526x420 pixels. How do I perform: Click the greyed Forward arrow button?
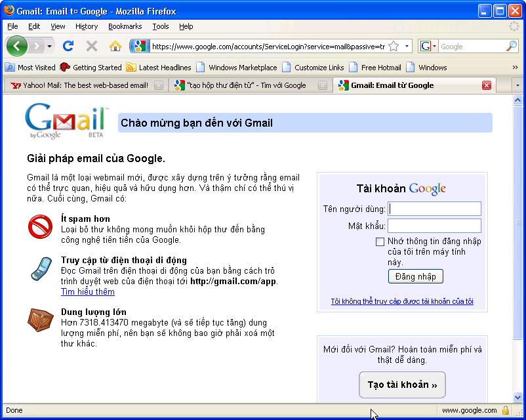36,46
